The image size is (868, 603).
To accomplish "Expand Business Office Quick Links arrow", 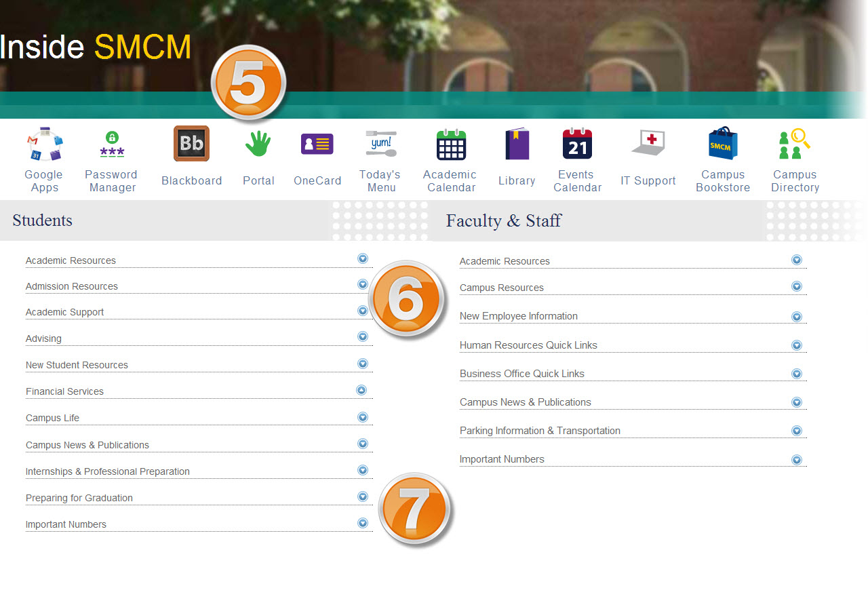I will pos(797,374).
